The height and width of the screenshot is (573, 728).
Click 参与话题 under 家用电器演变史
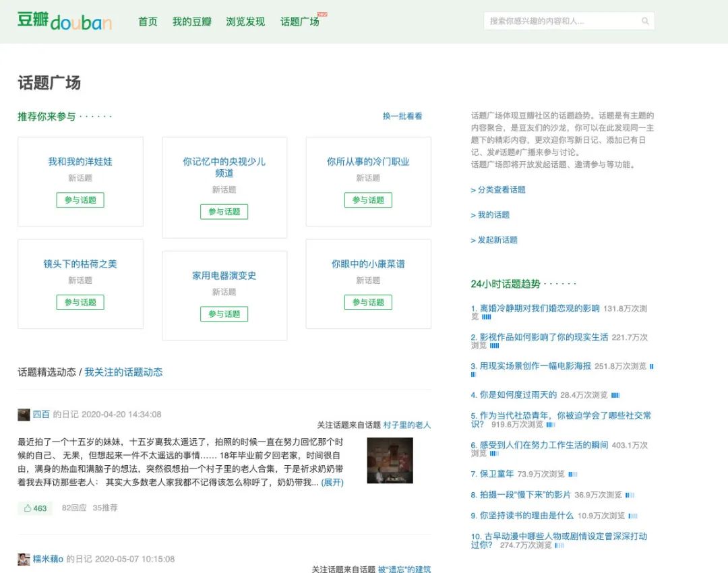pos(224,314)
